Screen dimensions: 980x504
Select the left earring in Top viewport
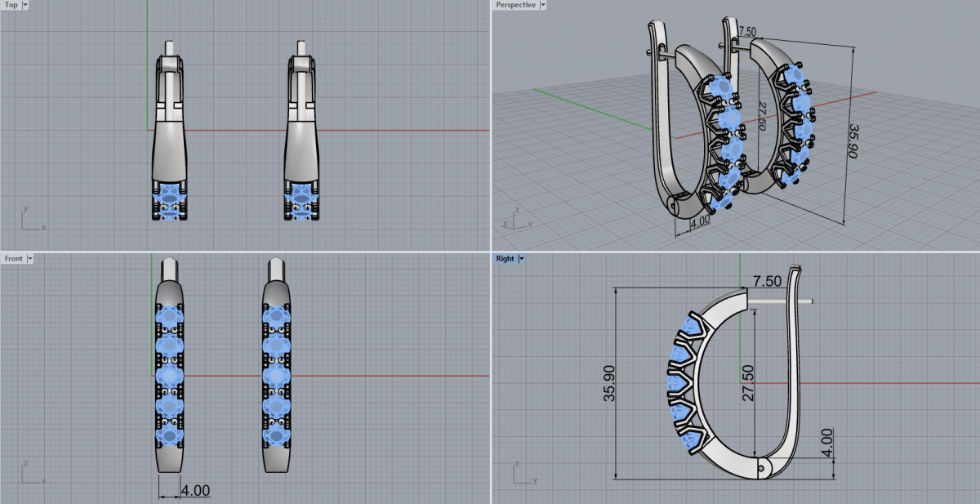pos(169,131)
